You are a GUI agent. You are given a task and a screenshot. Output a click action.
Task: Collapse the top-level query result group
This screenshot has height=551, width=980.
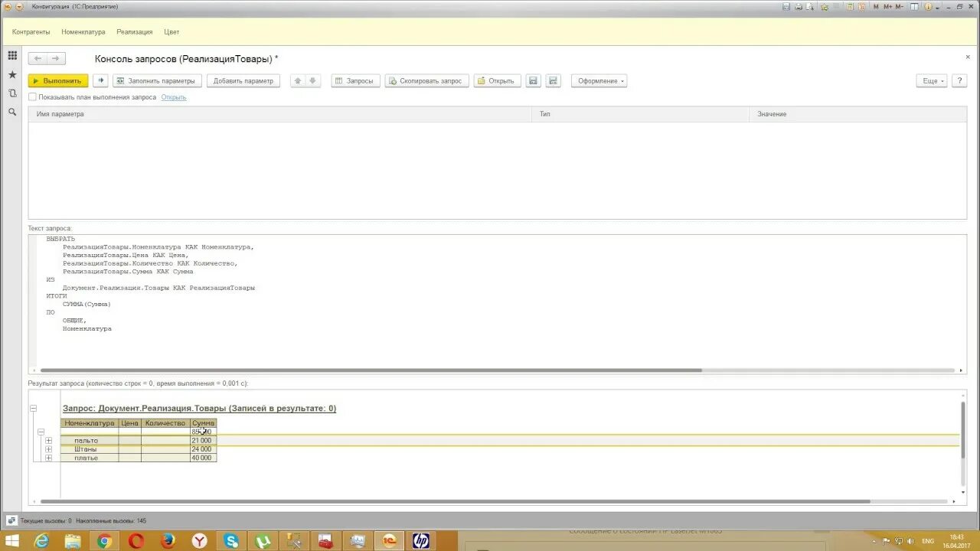[33, 409]
